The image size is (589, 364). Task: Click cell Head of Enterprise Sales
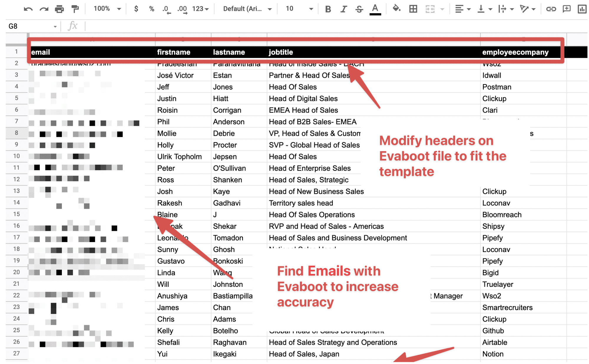(x=314, y=168)
